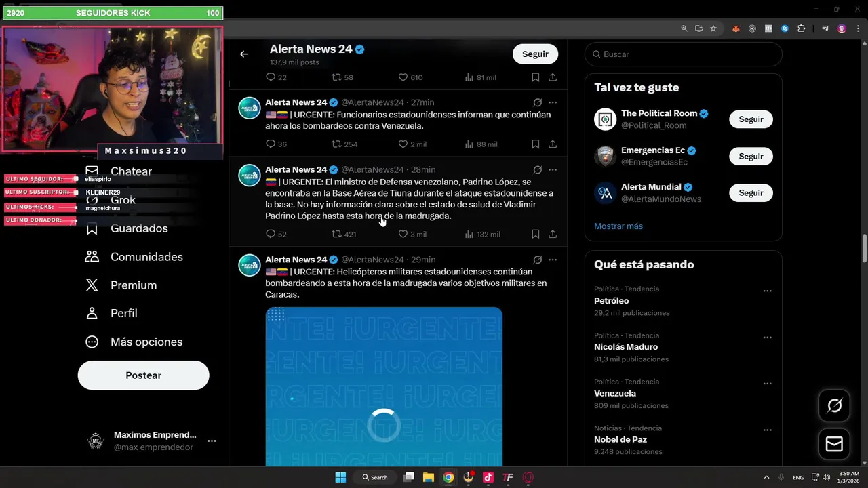
Task: Open more options for Venezuela trend
Action: pos(767,384)
